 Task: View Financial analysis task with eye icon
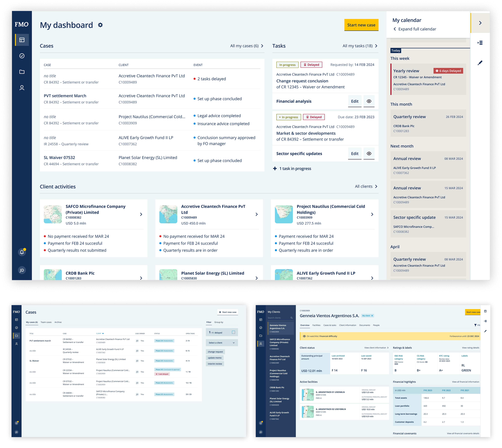pyautogui.click(x=369, y=101)
